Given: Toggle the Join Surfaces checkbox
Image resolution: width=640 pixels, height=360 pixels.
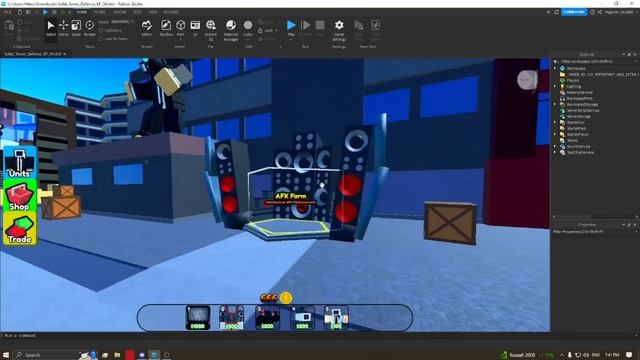Looking at the screenshot, I should click(101, 39).
